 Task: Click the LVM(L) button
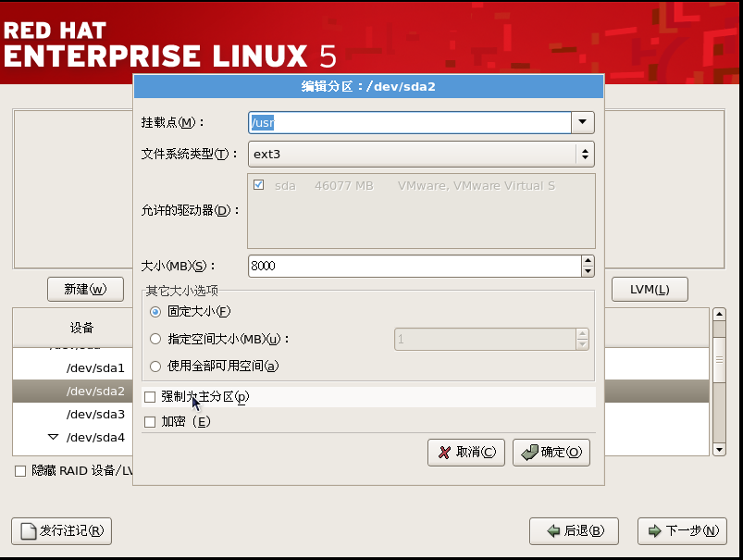650,289
